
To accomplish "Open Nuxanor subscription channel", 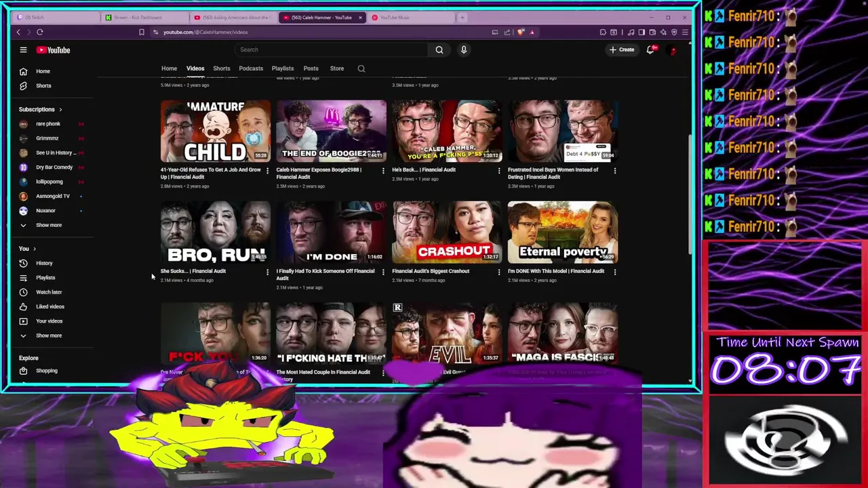I will coord(45,211).
